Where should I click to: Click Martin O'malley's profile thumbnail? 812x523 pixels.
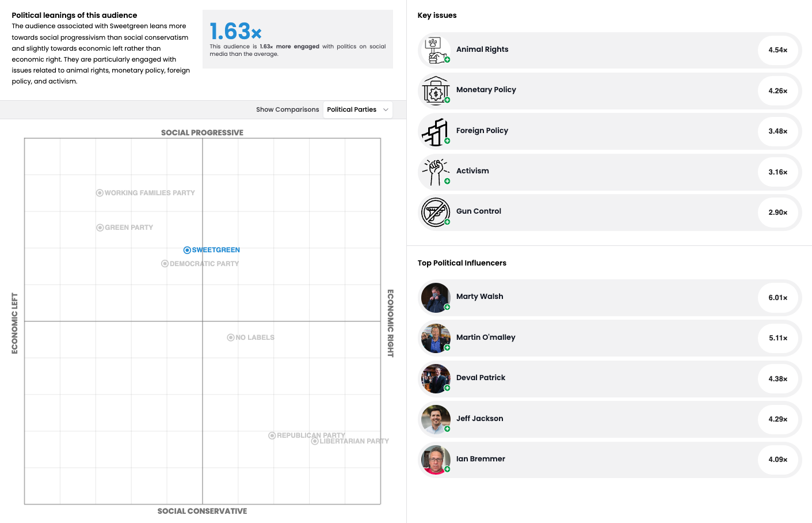[x=436, y=338]
